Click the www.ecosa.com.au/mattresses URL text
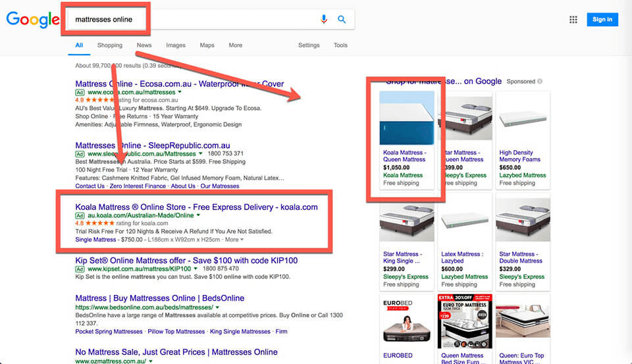The image size is (632, 364). coord(132,92)
